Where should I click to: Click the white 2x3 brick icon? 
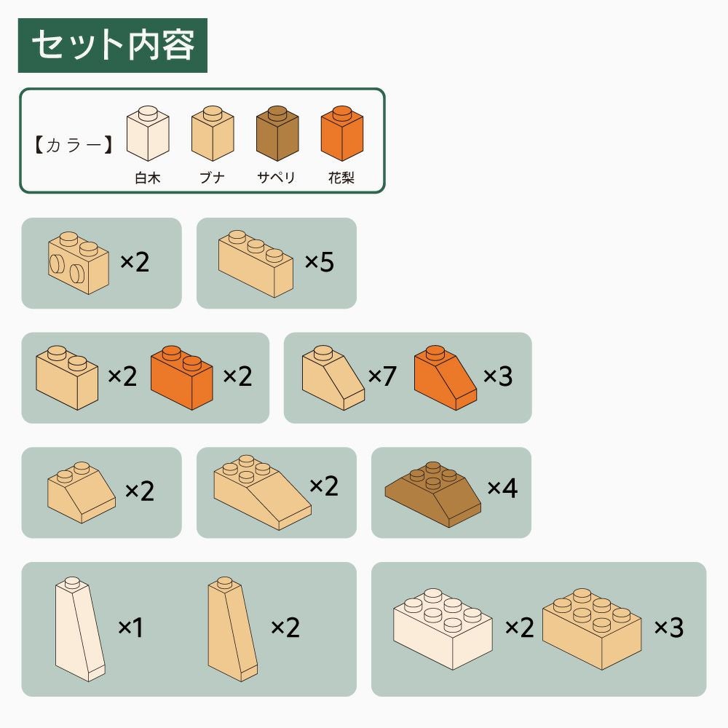443,629
